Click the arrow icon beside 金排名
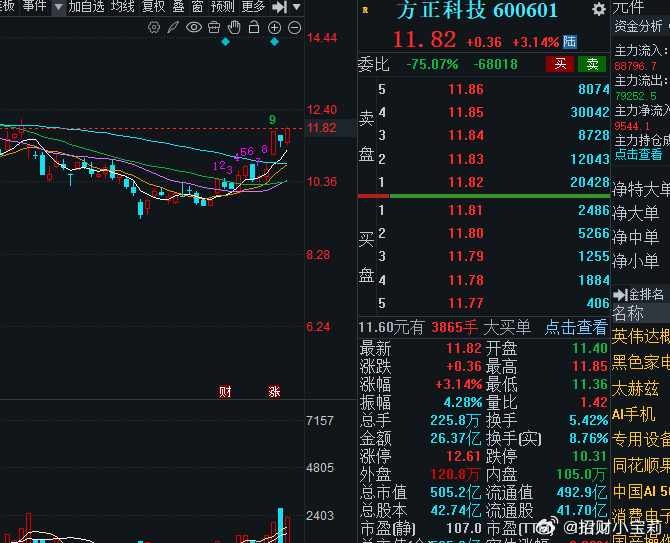670x543 pixels. [x=620, y=294]
